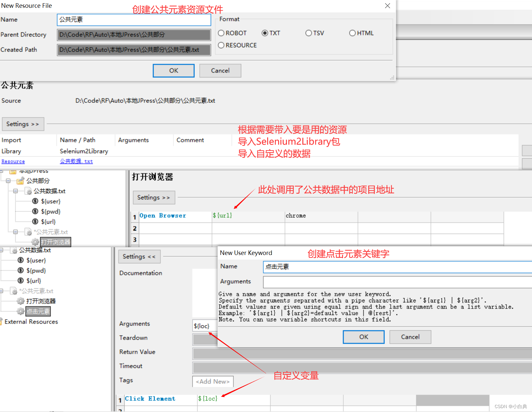Select the chrome cell in Open Browser row
The width and height of the screenshot is (532, 412).
321,217
